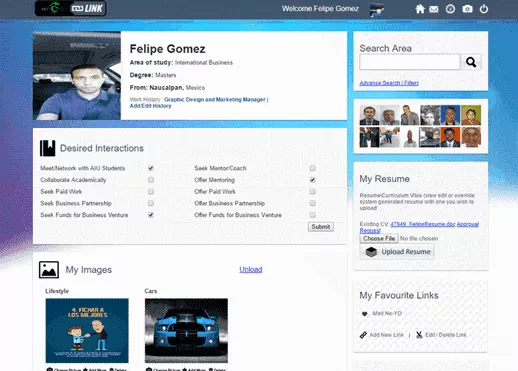Open the camera icon in header
The height and width of the screenshot is (371, 518).
(467, 9)
